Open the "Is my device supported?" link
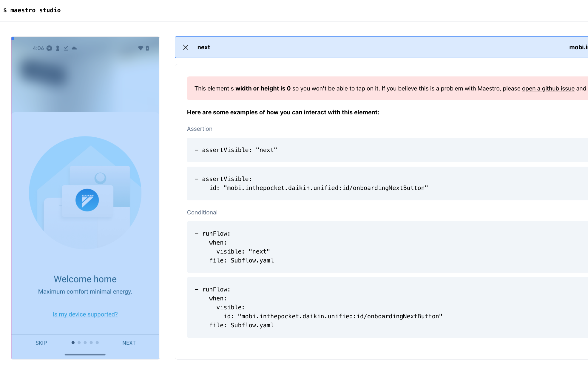The width and height of the screenshot is (588, 367). pyautogui.click(x=85, y=314)
